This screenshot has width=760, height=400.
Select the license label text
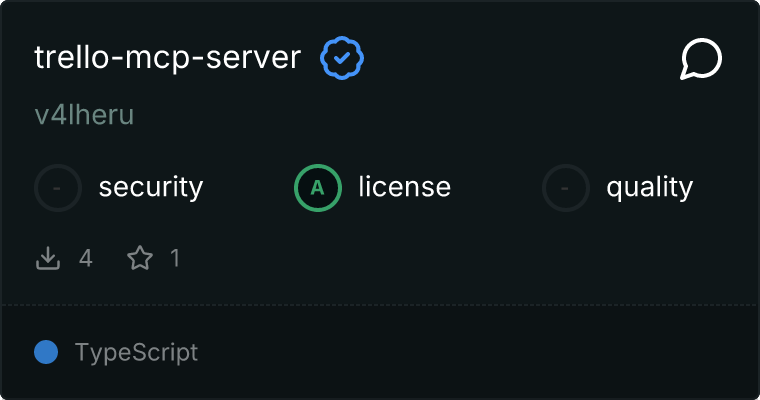(x=405, y=187)
